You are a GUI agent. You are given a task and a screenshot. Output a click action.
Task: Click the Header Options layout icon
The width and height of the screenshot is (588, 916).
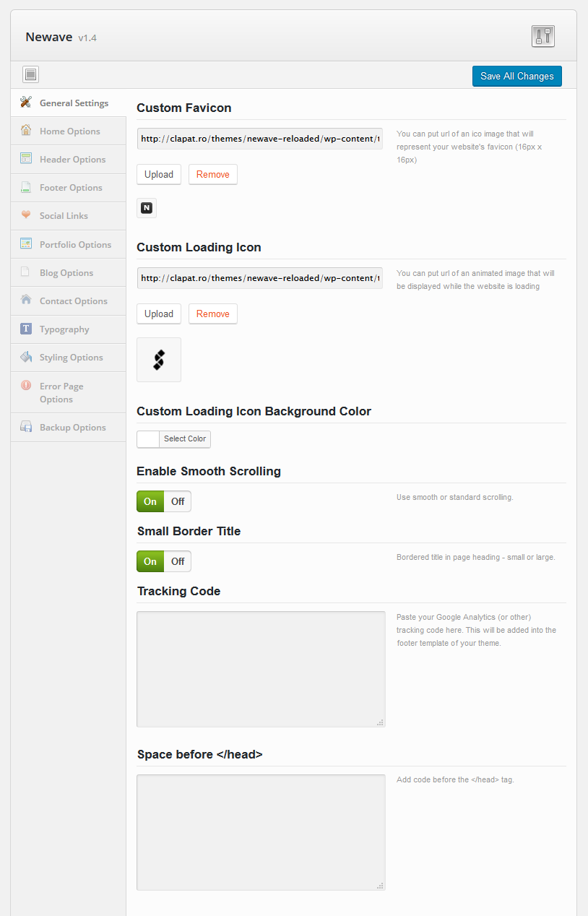click(26, 158)
